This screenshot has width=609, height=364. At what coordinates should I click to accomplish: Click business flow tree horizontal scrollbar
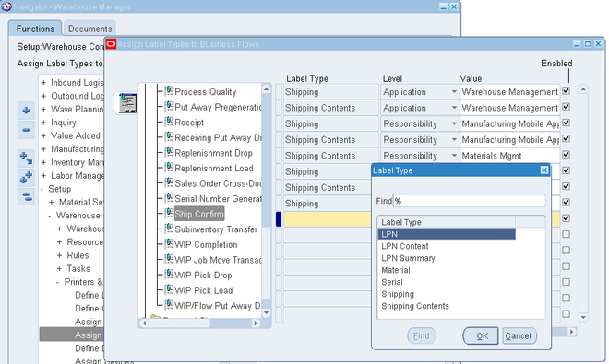coord(179,323)
